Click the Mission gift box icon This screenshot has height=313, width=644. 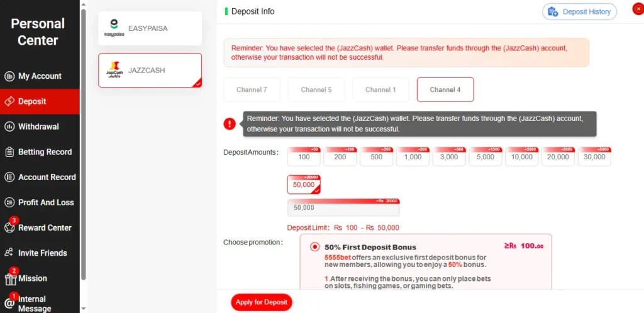click(9, 279)
